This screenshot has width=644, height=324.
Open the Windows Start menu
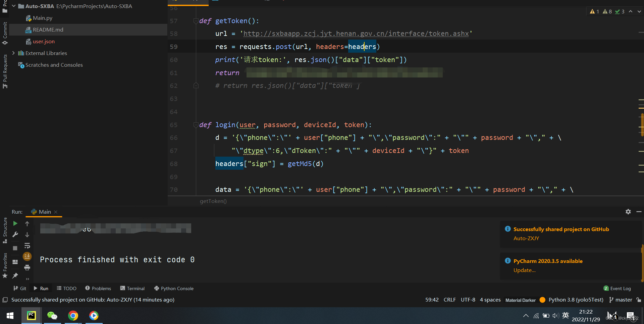(x=10, y=316)
